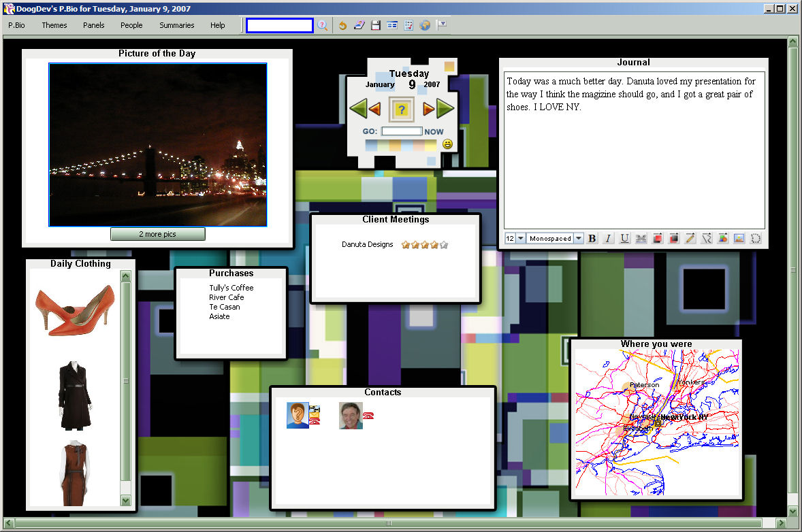Image resolution: width=802 pixels, height=532 pixels.
Task: Insert image using journal picture icon
Action: pos(739,239)
